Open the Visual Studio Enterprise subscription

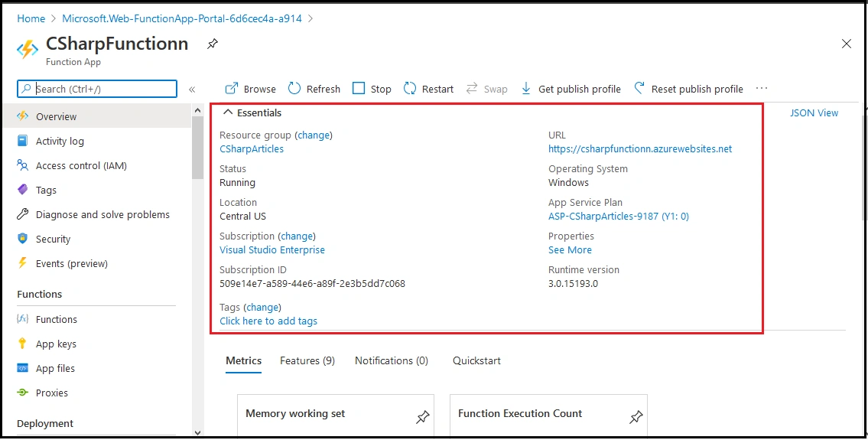(x=271, y=249)
